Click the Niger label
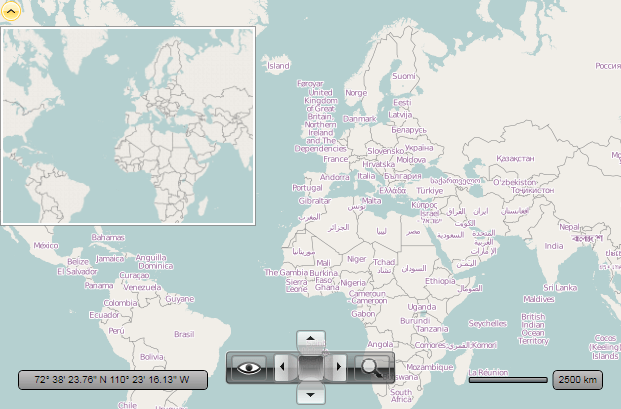Viewport: 621px width, 409px height. tap(356, 259)
